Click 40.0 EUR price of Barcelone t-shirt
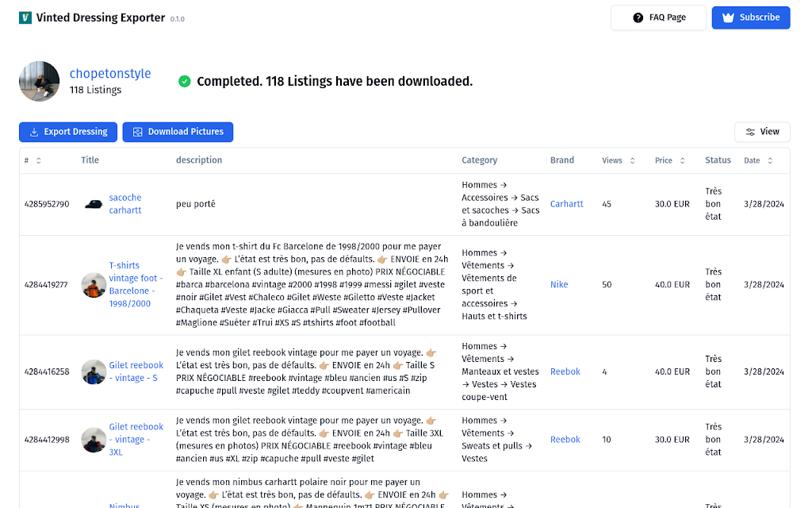 pyautogui.click(x=672, y=285)
